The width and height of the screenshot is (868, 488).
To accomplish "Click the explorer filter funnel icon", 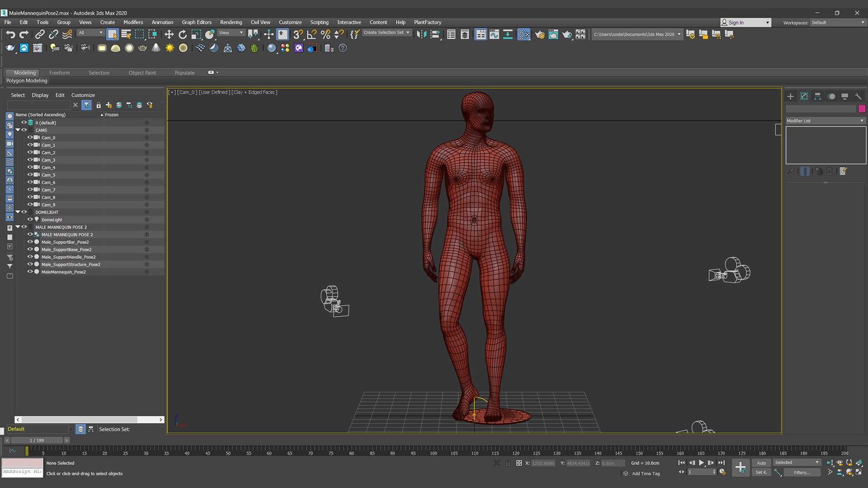I will pos(86,105).
